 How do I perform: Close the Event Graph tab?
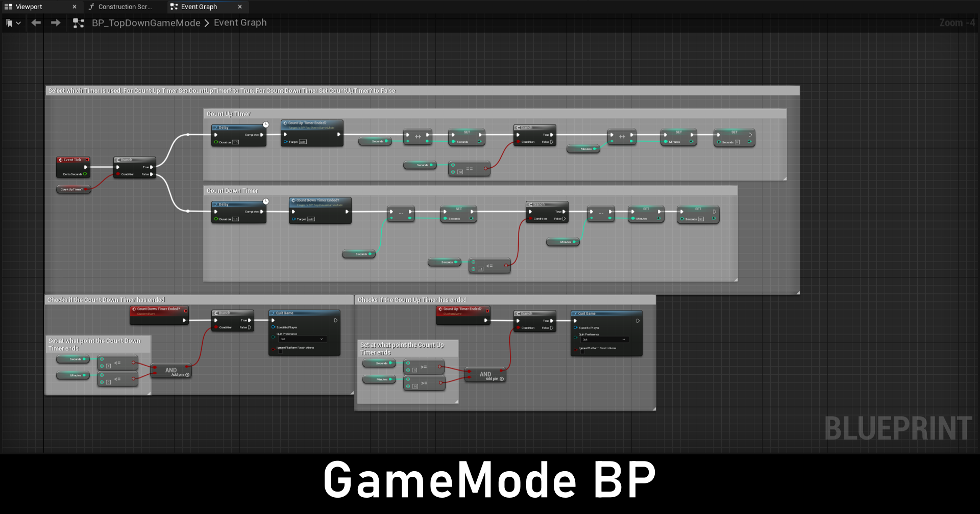(240, 7)
